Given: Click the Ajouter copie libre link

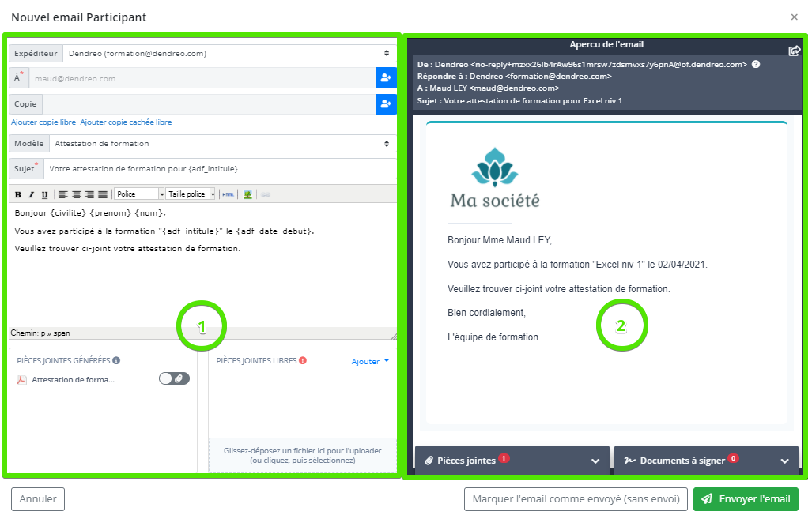Looking at the screenshot, I should coord(43,122).
